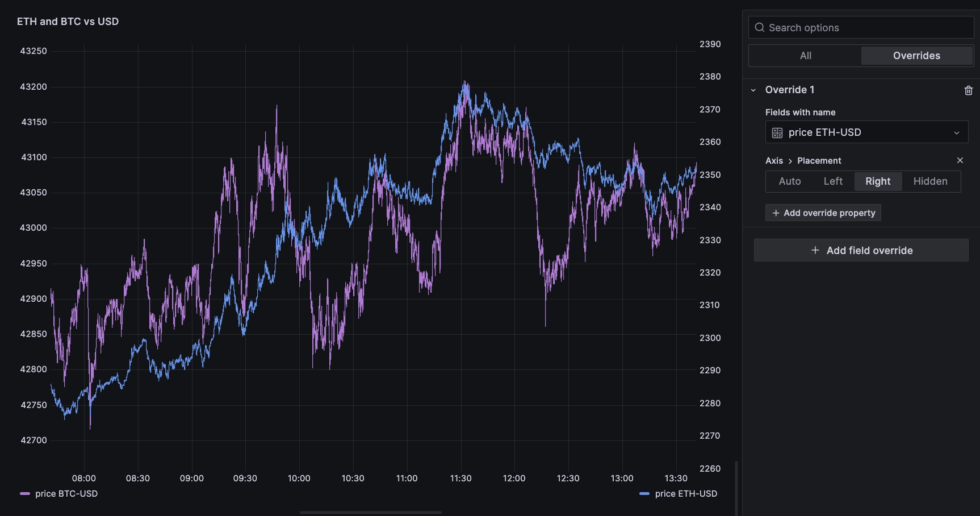Click the 2260 right axis label
Screen dimensions: 980x516
tap(710, 469)
